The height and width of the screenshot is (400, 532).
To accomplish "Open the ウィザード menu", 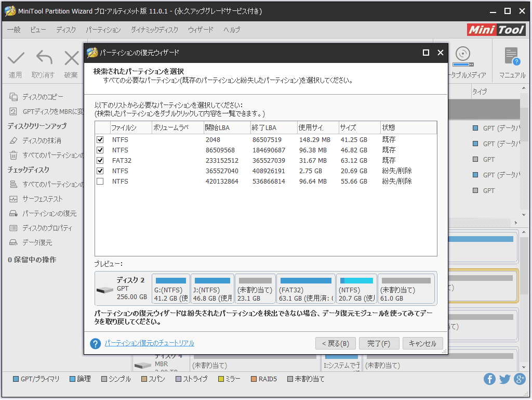I will [x=201, y=30].
